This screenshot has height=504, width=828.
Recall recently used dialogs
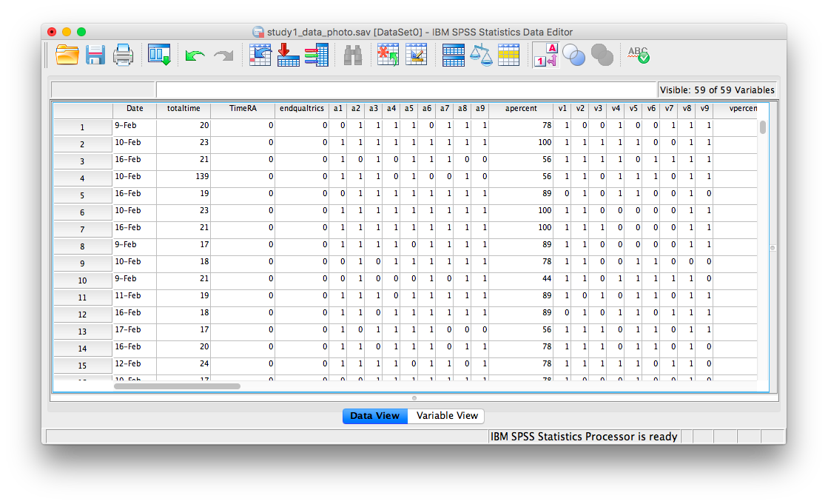[x=159, y=55]
